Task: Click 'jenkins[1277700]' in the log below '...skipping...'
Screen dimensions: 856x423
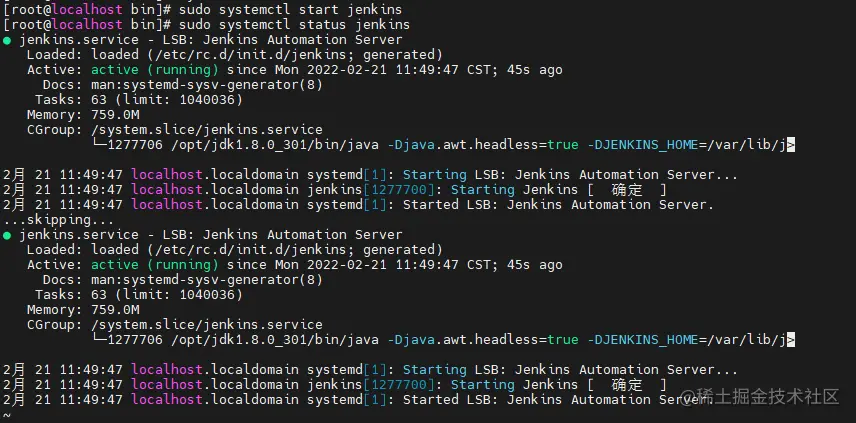Action: click(371, 385)
